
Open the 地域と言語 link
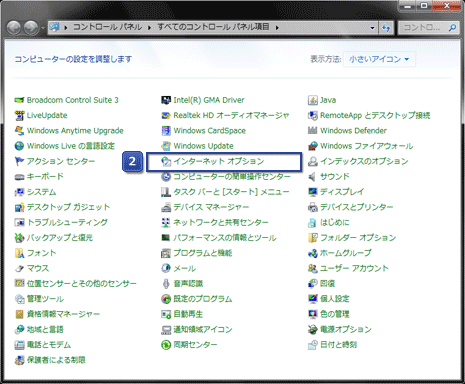pyautogui.click(x=45, y=330)
